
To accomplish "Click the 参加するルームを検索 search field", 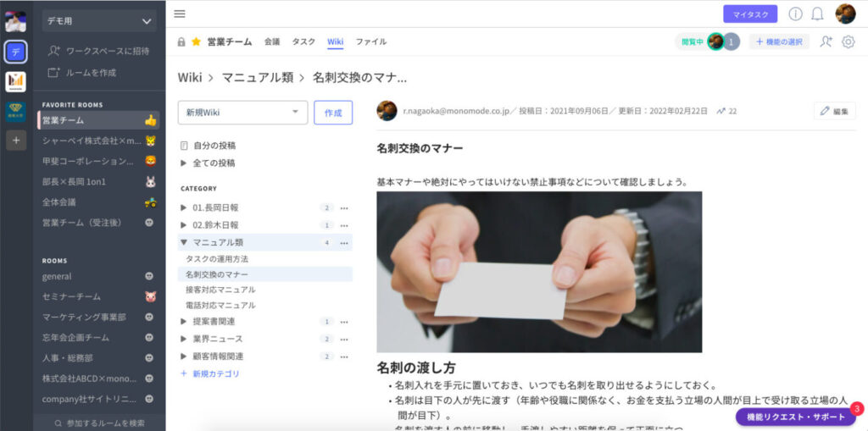I will [100, 423].
